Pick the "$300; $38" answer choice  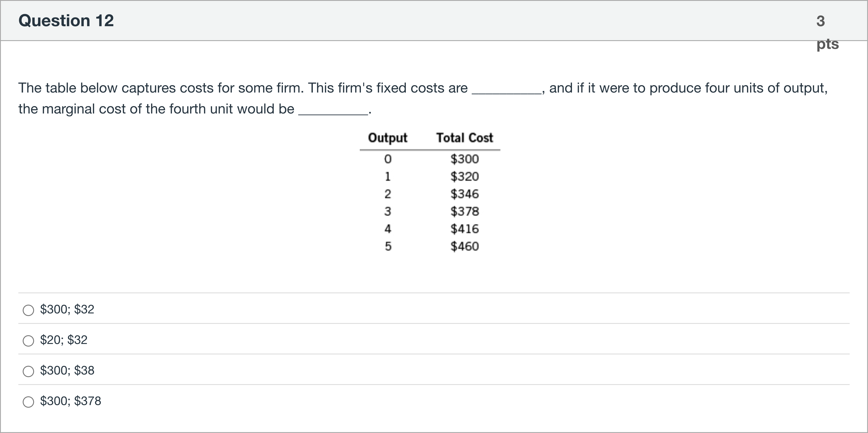click(x=28, y=371)
